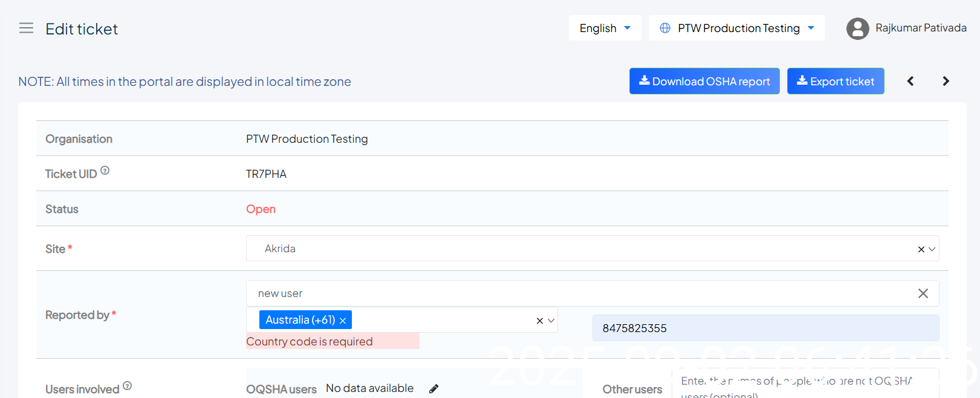Expand the country code dropdown chevron
This screenshot has height=398, width=980.
pyautogui.click(x=551, y=321)
